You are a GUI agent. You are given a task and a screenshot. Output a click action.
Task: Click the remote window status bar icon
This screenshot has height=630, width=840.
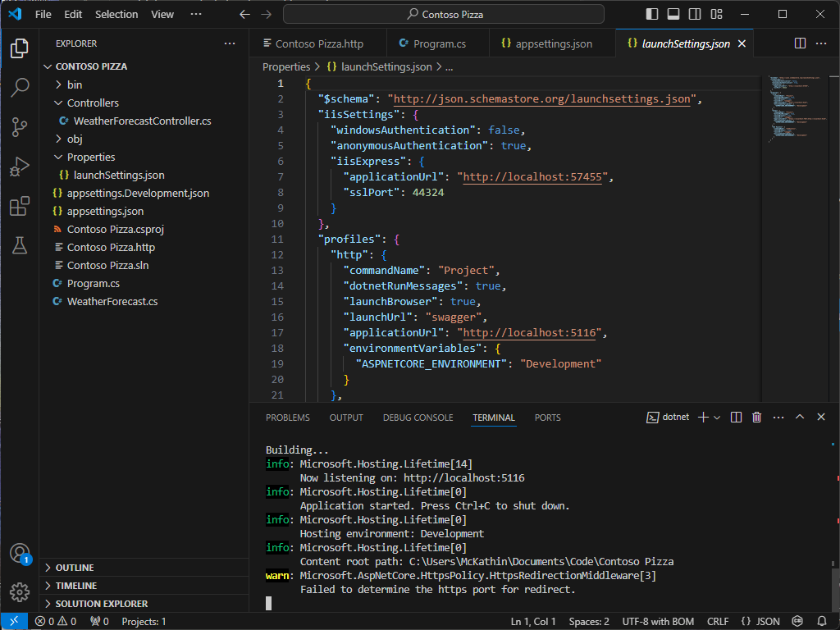coord(14,622)
